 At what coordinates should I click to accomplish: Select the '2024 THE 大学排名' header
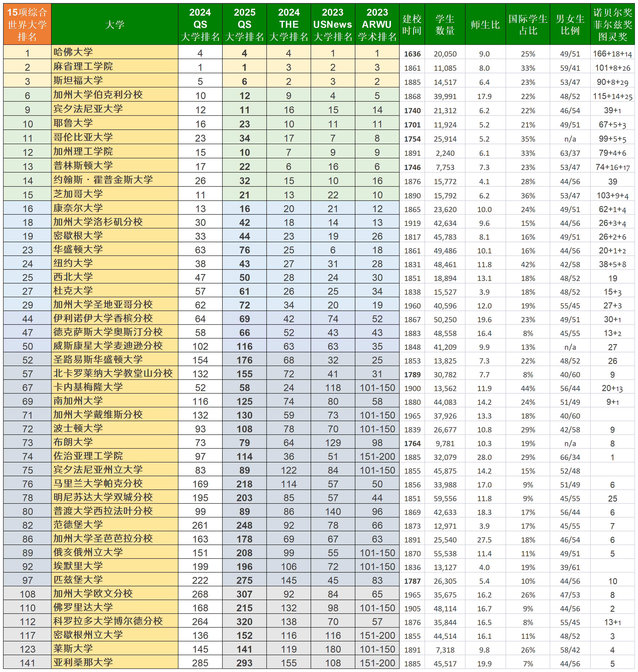coord(289,24)
